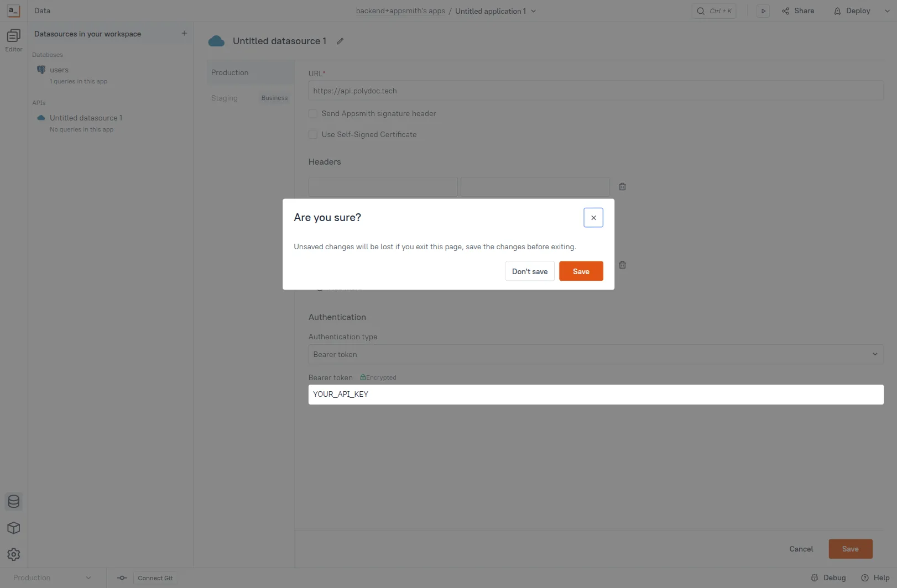This screenshot has height=588, width=897.
Task: Open the Settings gear icon in sidebar
Action: click(14, 554)
